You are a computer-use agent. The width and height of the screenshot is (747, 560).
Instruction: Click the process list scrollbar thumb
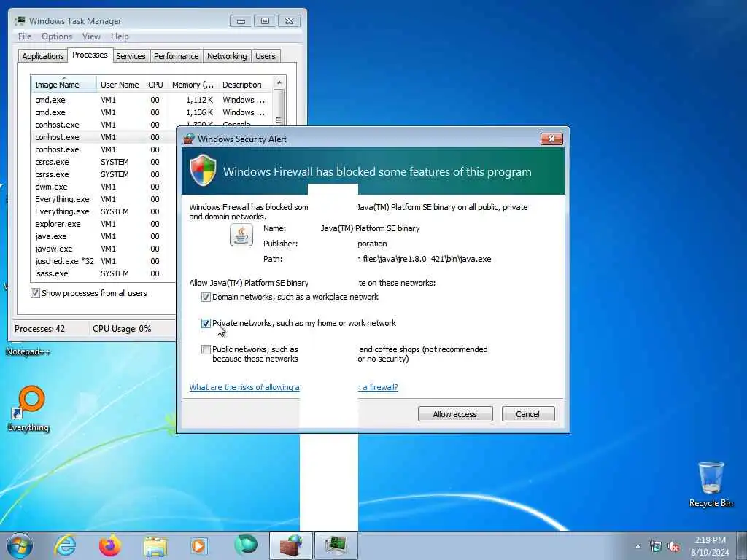(x=279, y=108)
